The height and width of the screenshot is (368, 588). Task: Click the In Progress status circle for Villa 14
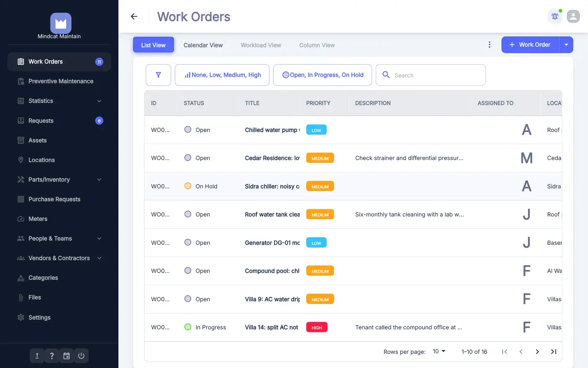click(x=188, y=327)
